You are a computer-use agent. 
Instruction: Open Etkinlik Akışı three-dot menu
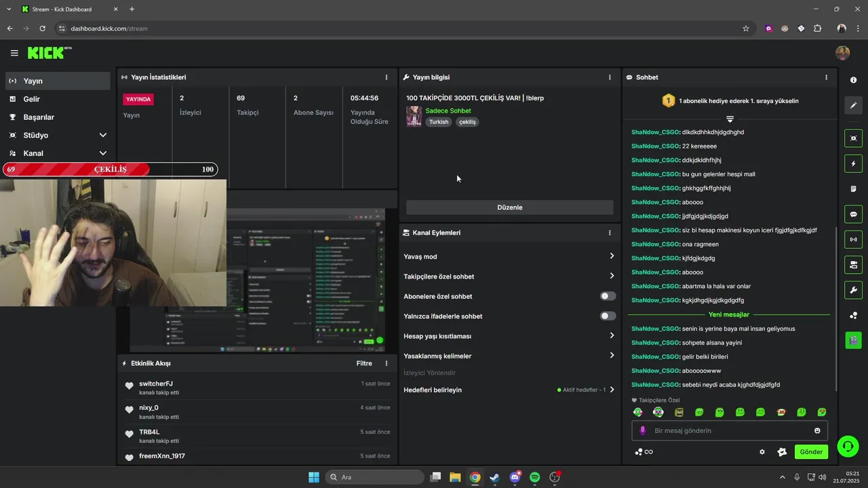point(387,363)
